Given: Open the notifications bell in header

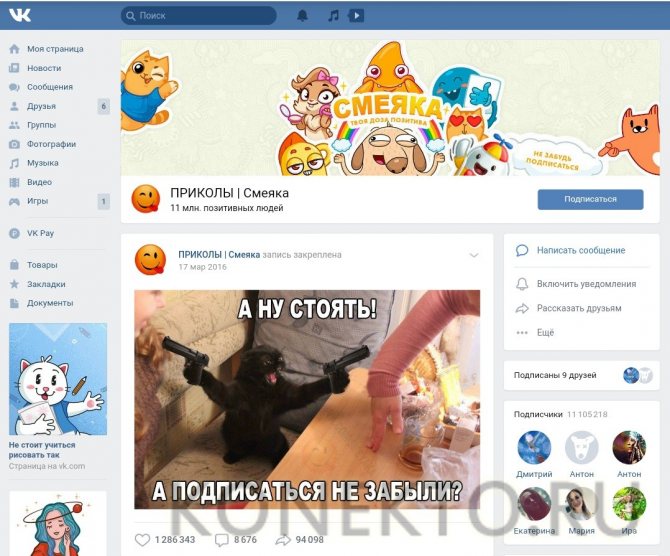Looking at the screenshot, I should click(x=303, y=16).
